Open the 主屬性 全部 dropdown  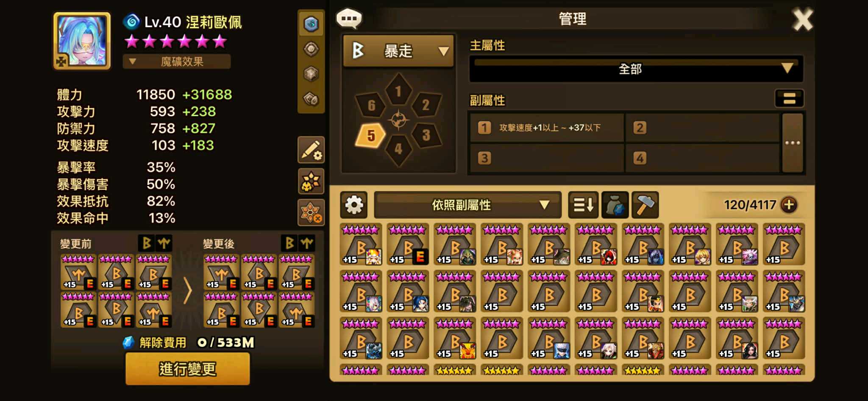click(636, 69)
